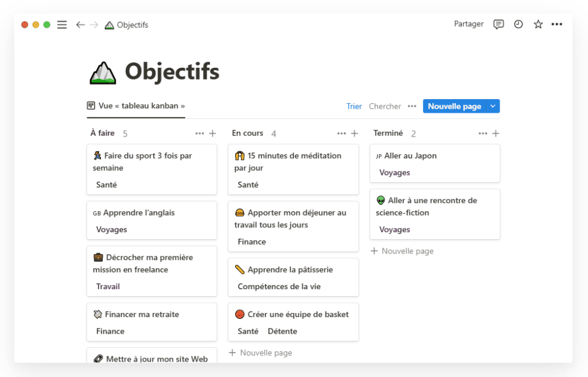Viewport: 588px width, 377px height.
Task: Click the plus icon in En cours header
Action: (355, 134)
